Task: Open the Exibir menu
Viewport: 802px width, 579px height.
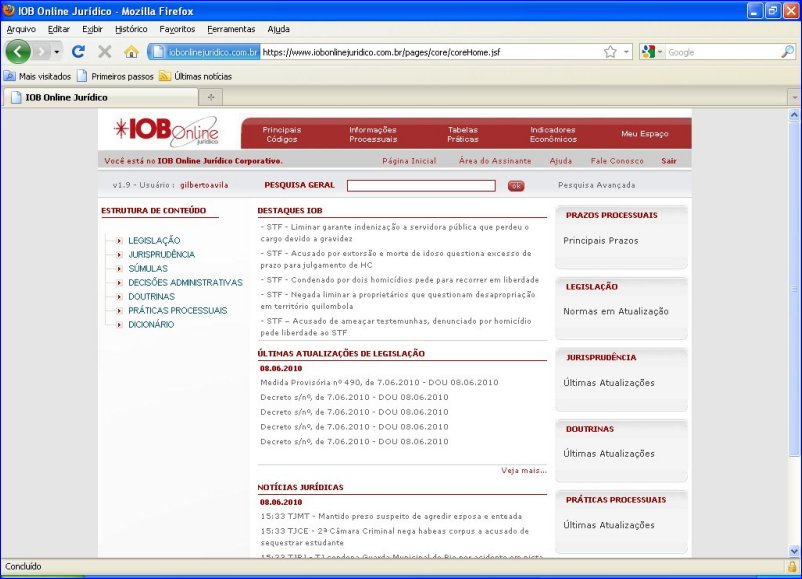Action: point(93,29)
